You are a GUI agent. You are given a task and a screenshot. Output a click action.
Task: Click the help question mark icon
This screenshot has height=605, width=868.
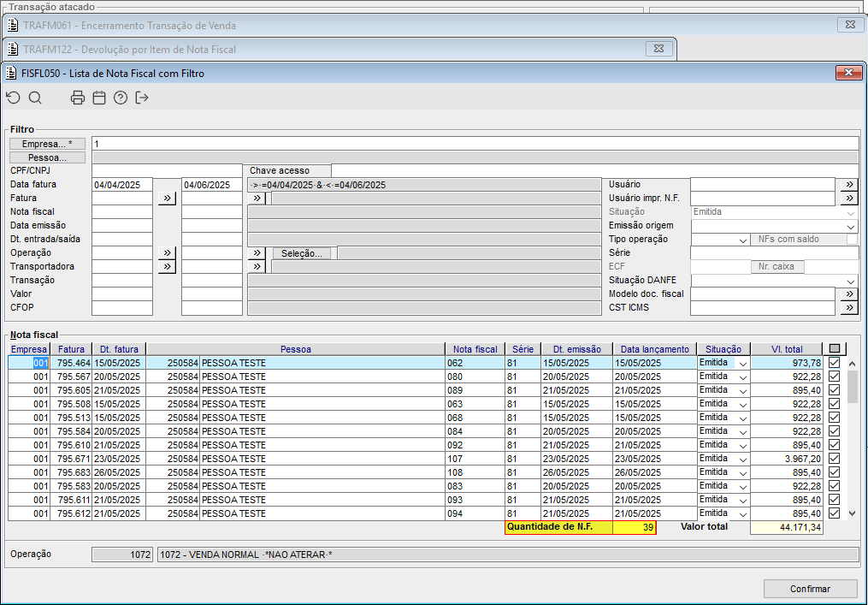(x=121, y=98)
